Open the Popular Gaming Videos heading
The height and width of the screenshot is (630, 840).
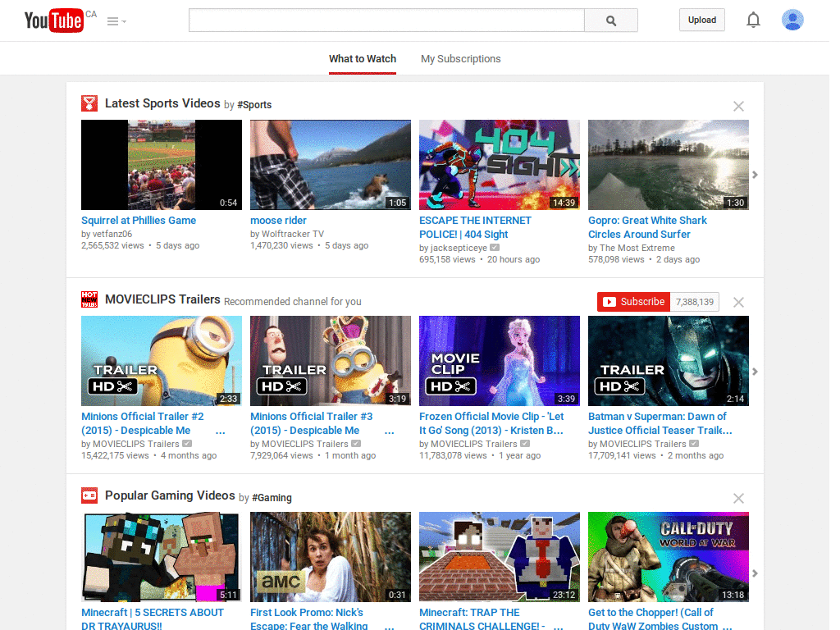170,495
